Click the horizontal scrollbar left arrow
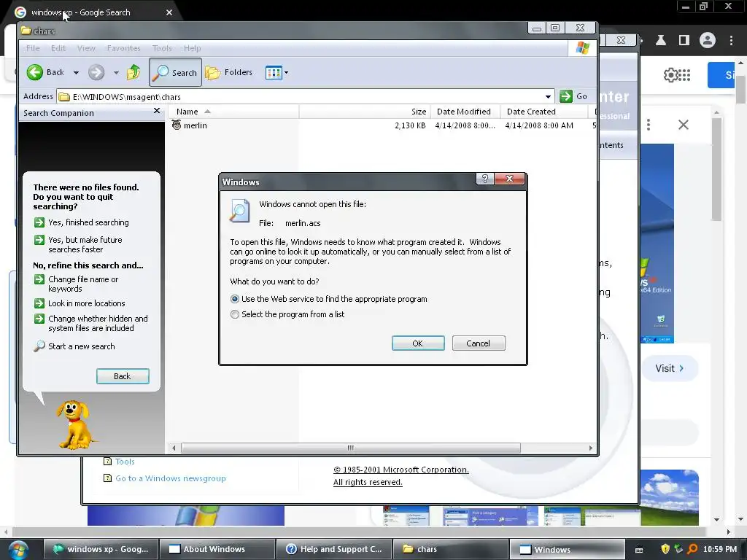 coord(174,448)
